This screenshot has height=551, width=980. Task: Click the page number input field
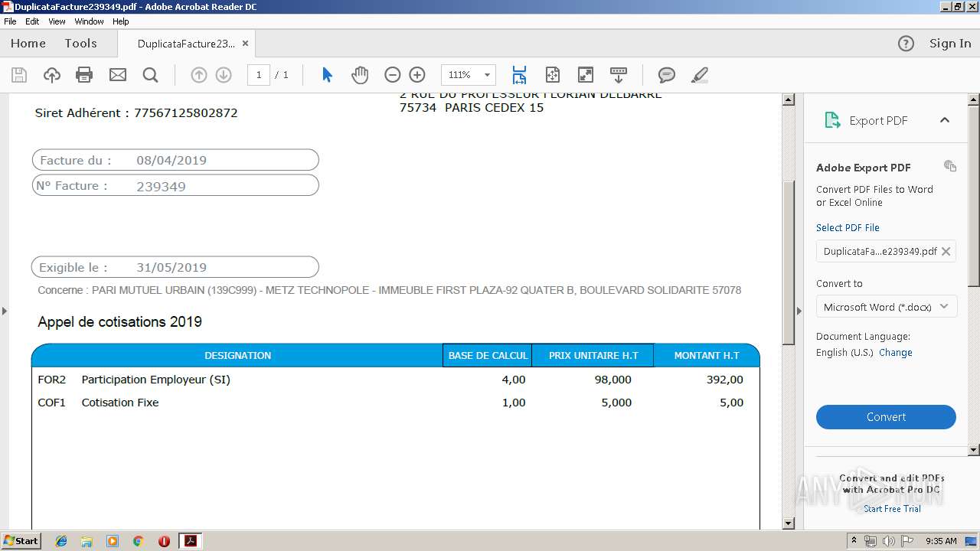[x=259, y=75]
